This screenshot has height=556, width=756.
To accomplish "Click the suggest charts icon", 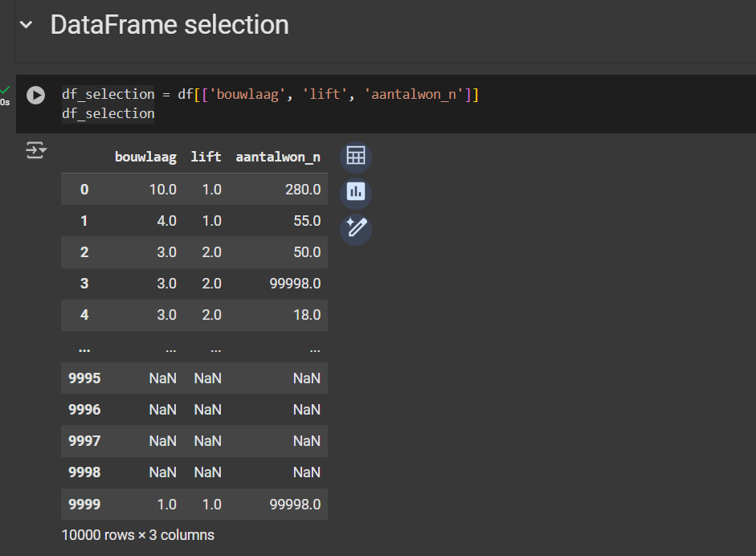I will (355, 192).
